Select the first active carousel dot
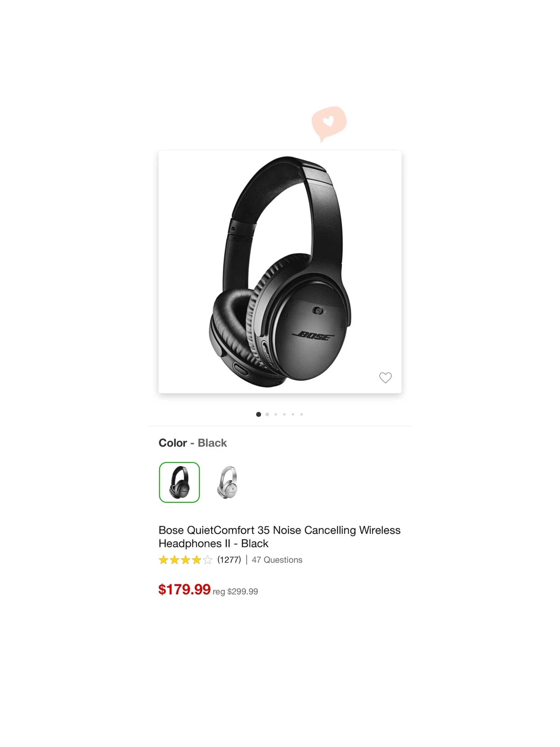 (258, 414)
